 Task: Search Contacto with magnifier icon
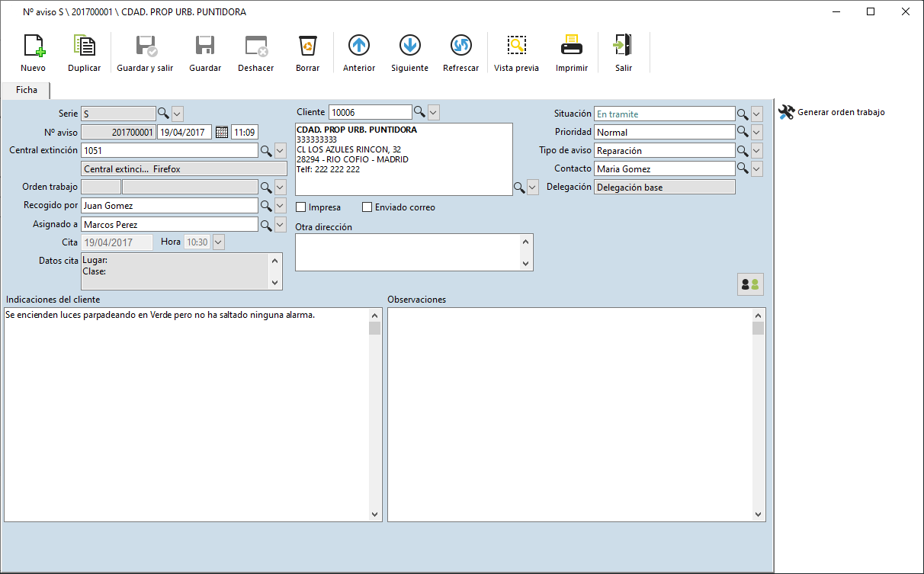[743, 168]
